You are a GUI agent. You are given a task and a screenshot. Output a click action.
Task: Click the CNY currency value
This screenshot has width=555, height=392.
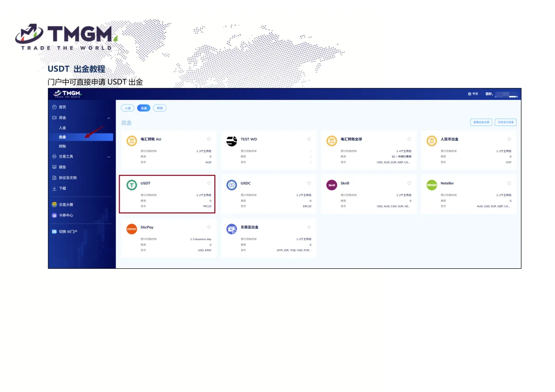(x=508, y=162)
